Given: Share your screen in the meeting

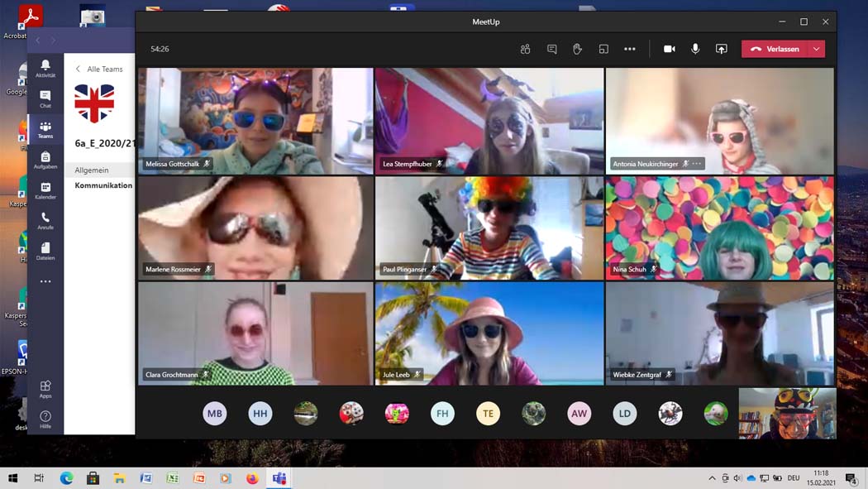Looking at the screenshot, I should pyautogui.click(x=721, y=50).
